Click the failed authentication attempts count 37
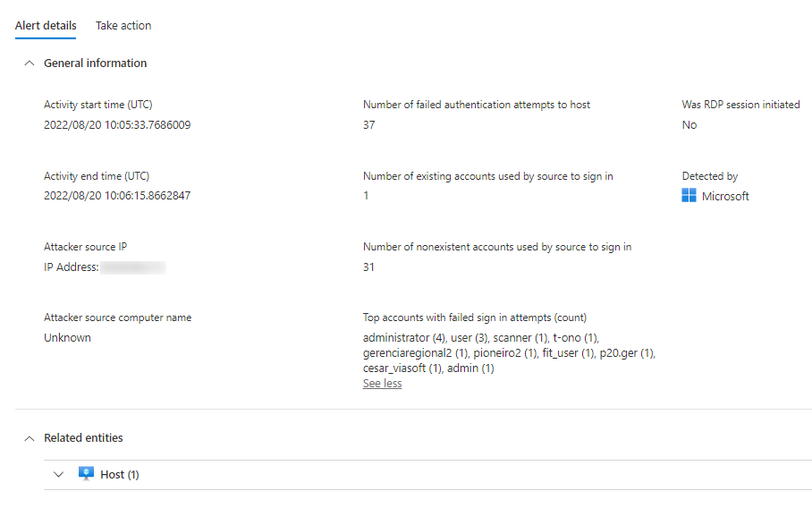 (369, 125)
